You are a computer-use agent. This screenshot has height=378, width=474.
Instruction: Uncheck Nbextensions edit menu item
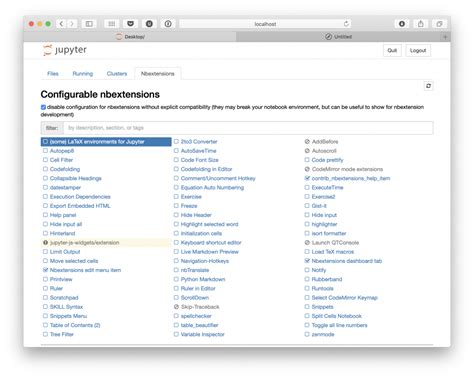point(45,270)
